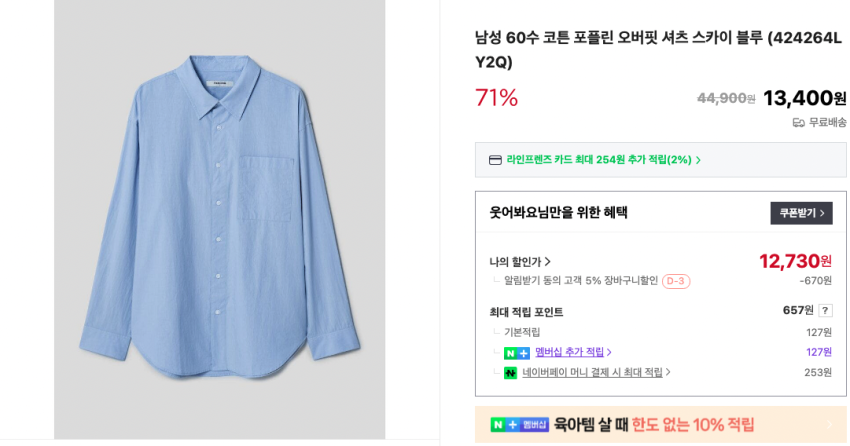Viewport: 850px width, 446px height.
Task: Open the points help question mark
Action: click(825, 311)
